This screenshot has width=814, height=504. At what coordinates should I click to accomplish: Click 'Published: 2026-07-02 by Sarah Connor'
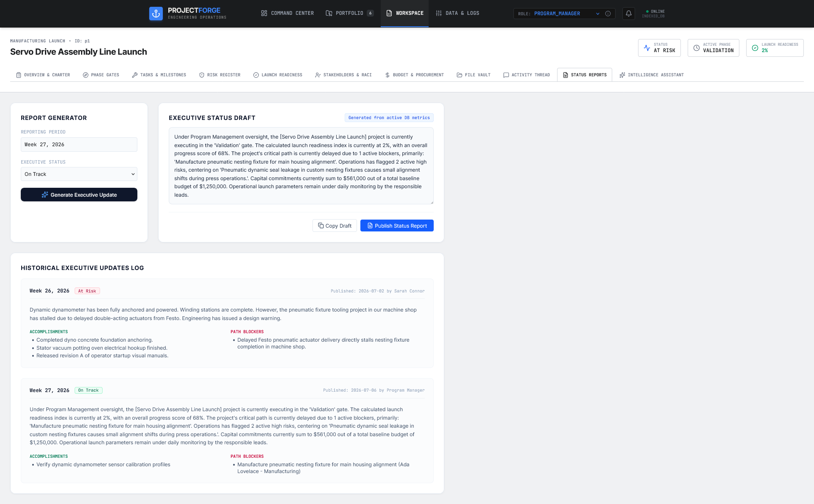(x=377, y=291)
